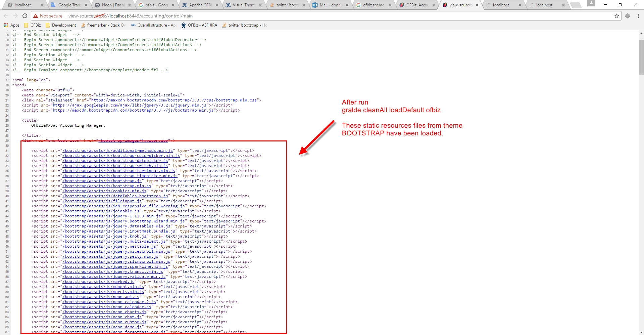The height and width of the screenshot is (335, 644).
Task: Open the jquery-1.11.3.min.js link
Action: [x=112, y=216]
